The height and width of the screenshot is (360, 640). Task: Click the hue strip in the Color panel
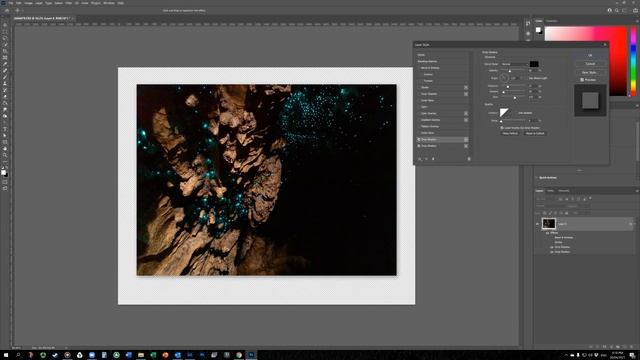(633, 61)
